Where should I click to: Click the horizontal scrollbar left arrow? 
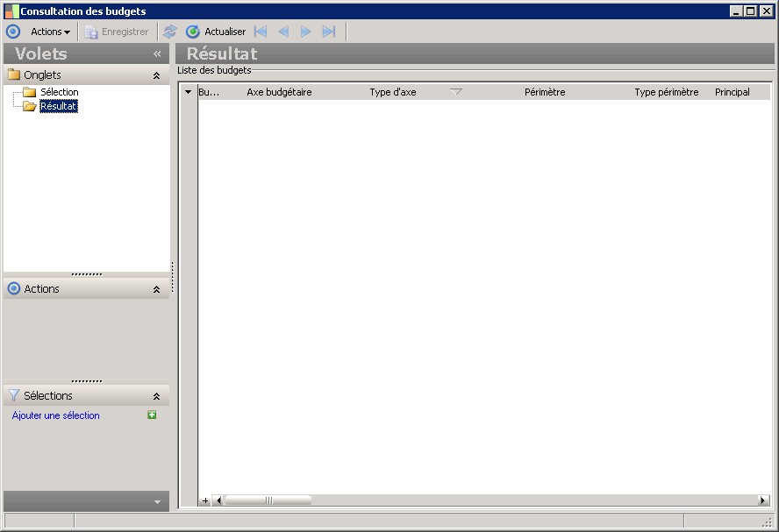218,500
